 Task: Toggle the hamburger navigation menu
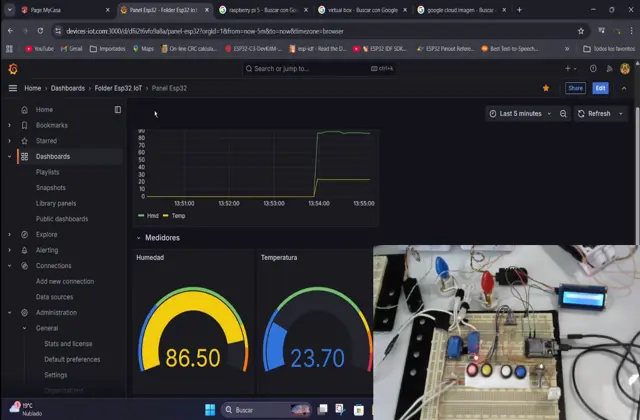point(13,88)
